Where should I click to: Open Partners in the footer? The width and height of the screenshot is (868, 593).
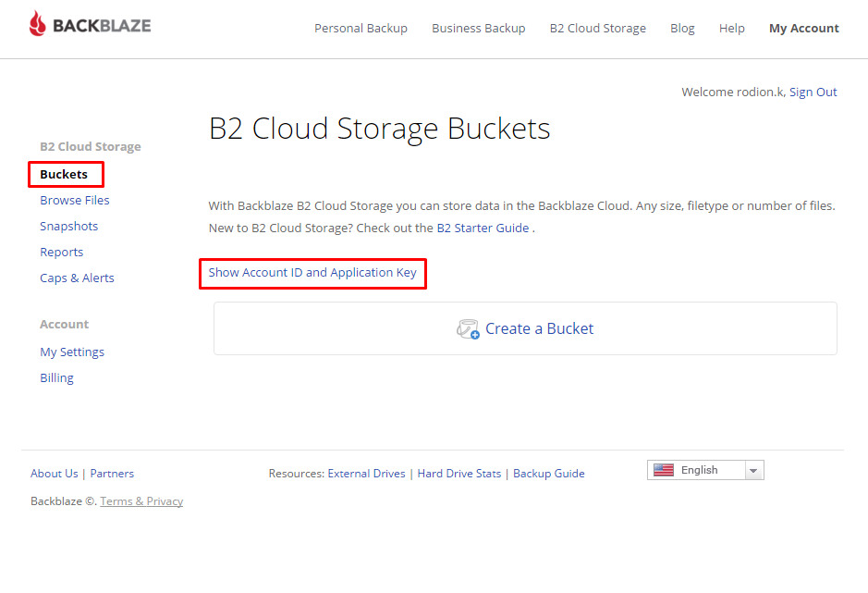point(112,474)
